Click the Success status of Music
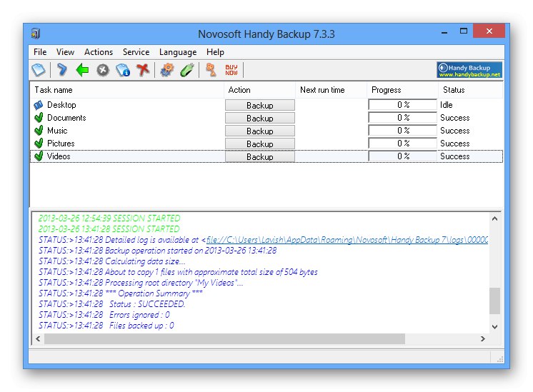 pos(455,131)
